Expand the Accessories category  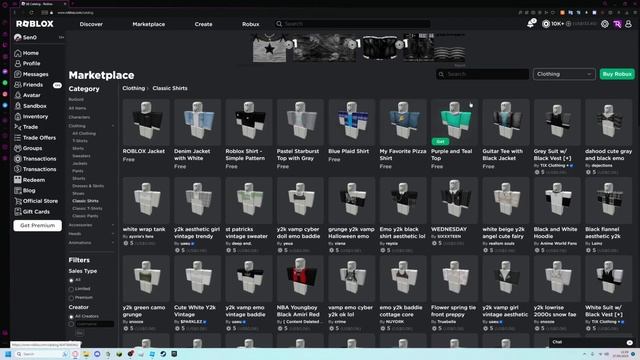(113, 225)
